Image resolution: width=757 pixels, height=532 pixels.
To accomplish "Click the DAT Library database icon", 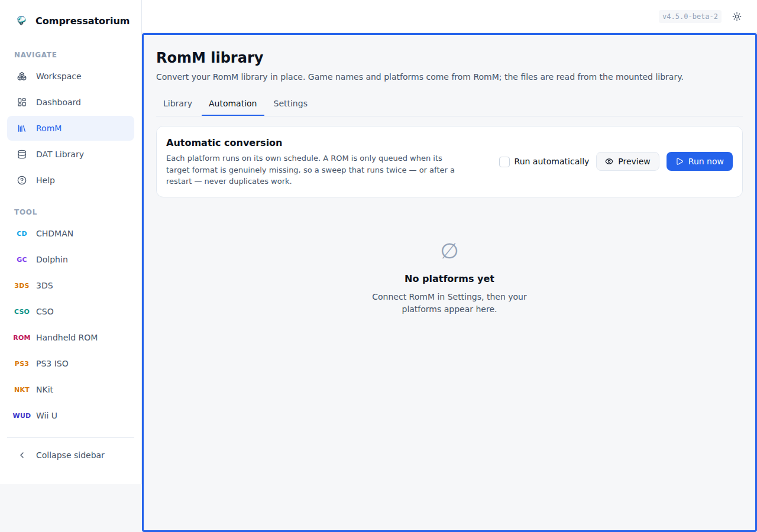I will 22,154.
